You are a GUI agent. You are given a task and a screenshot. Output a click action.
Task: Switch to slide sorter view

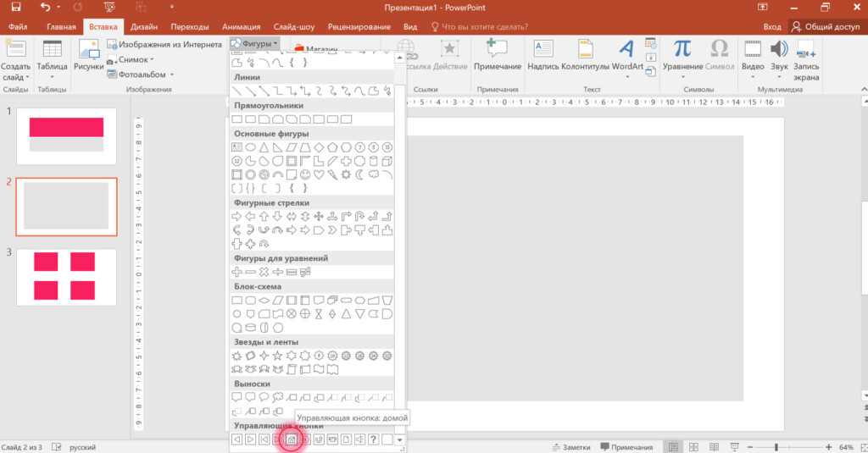[693, 446]
